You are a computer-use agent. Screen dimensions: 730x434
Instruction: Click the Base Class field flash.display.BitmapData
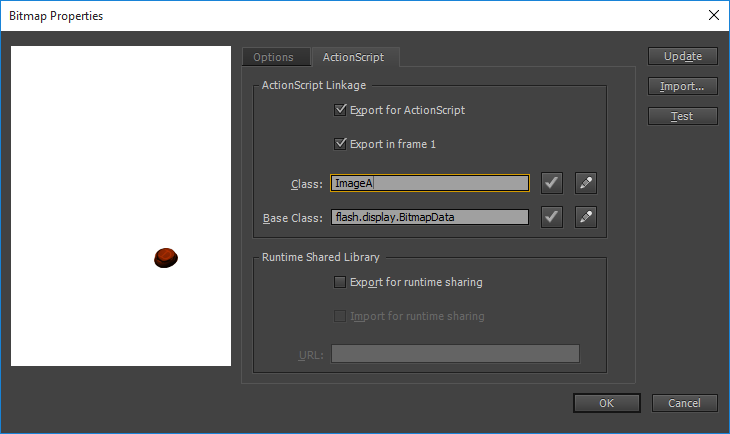pyautogui.click(x=430, y=217)
